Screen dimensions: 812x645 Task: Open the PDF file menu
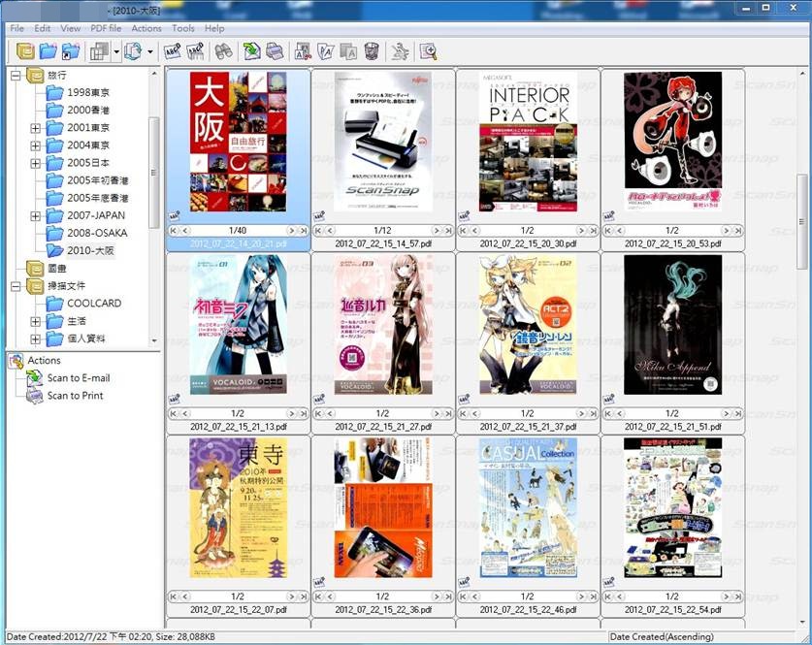click(106, 28)
